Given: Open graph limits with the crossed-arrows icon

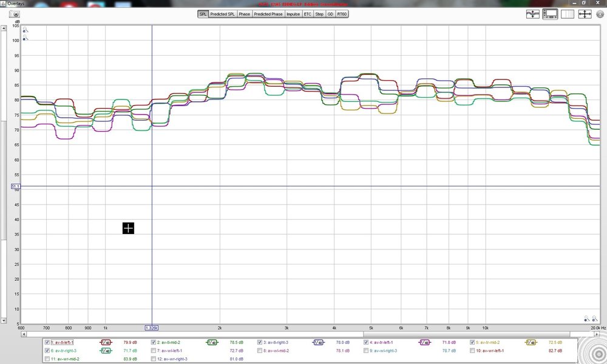Looking at the screenshot, I should tap(585, 15).
